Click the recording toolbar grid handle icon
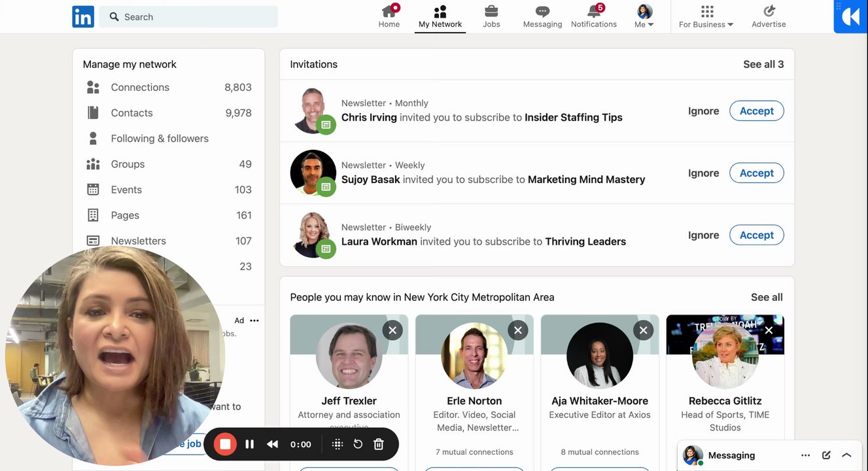Image resolution: width=868 pixels, height=471 pixels. point(338,444)
